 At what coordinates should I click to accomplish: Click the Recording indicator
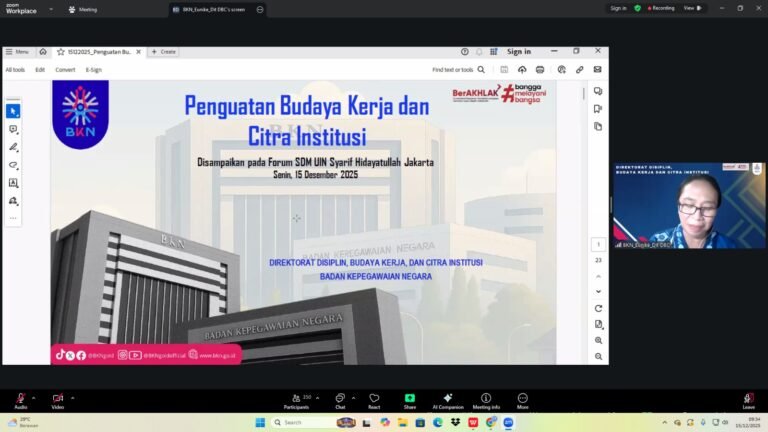coord(661,8)
